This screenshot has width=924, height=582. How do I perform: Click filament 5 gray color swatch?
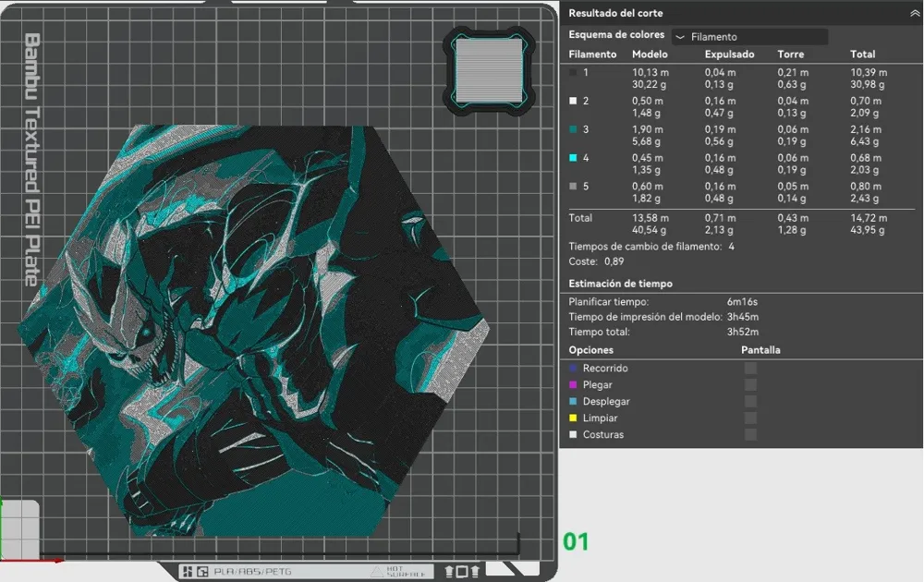[573, 186]
